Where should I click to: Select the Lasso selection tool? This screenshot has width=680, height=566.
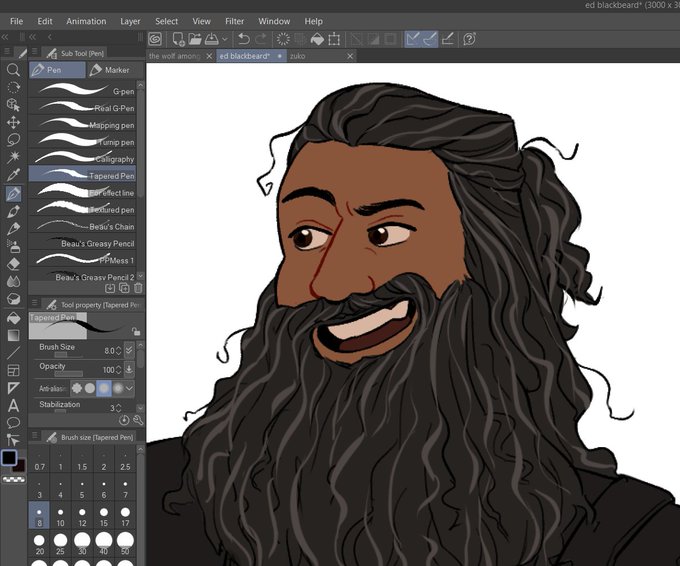[13, 140]
